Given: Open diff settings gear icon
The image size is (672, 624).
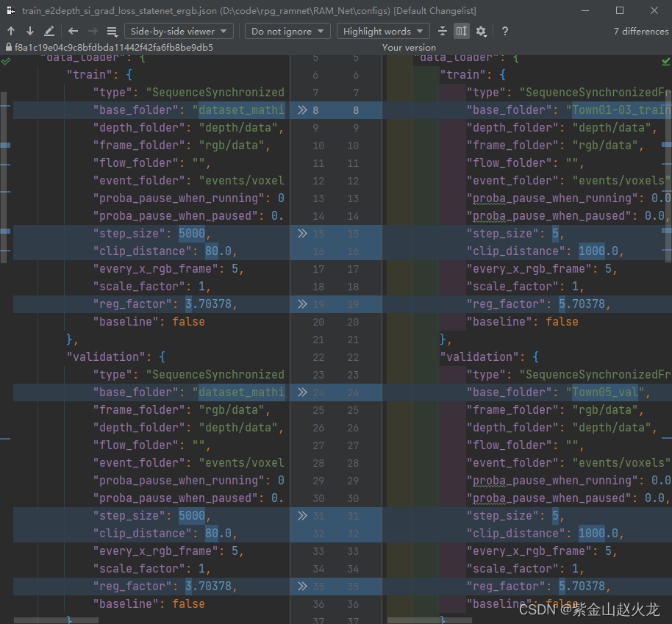Looking at the screenshot, I should pos(482,32).
